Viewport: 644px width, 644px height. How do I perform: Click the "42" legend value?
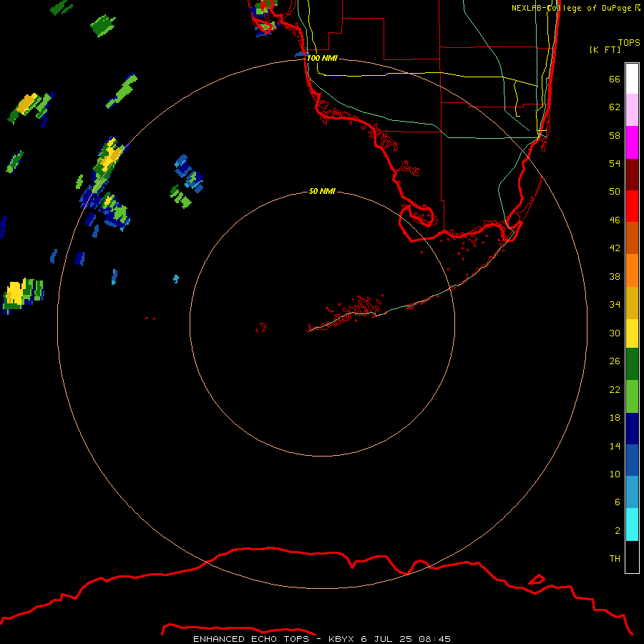[615, 248]
